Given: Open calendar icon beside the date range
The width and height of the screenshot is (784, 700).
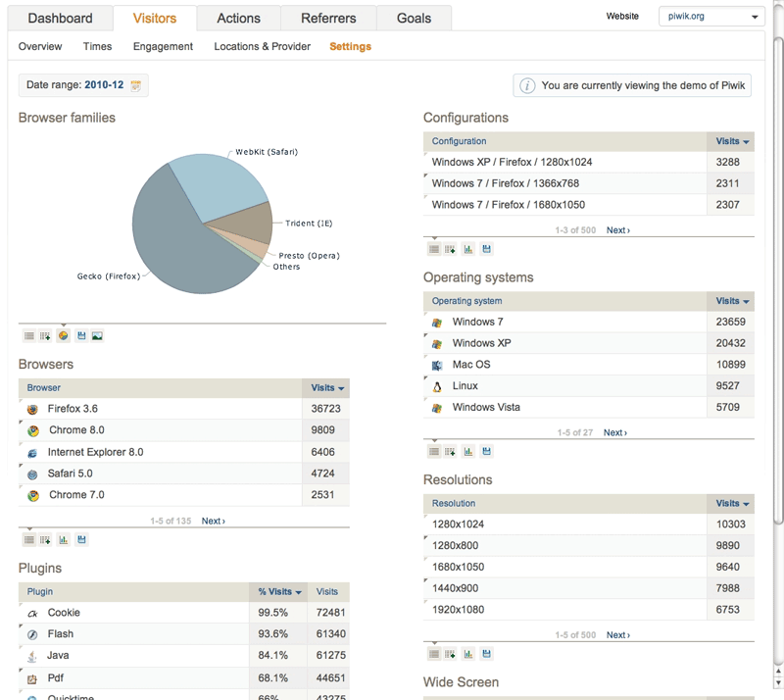Looking at the screenshot, I should pos(135,86).
